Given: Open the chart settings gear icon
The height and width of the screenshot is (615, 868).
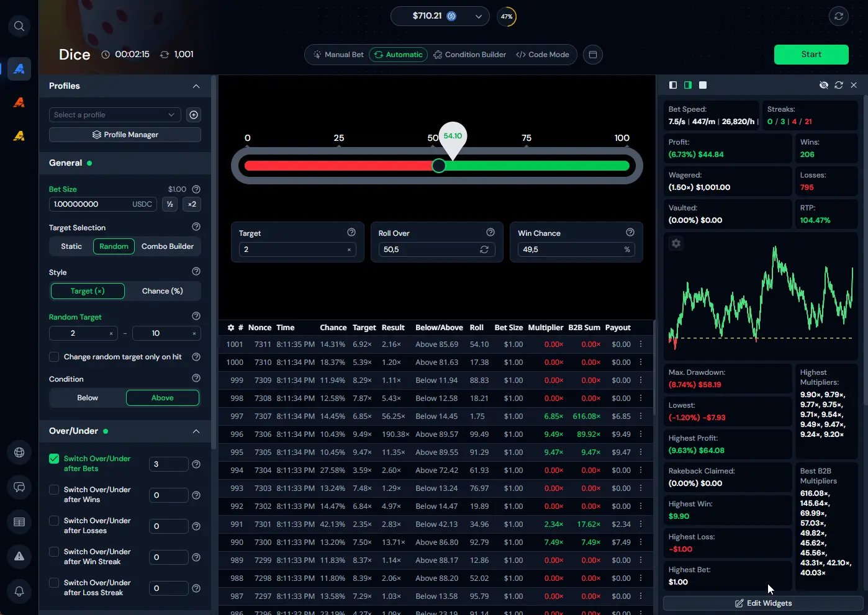Looking at the screenshot, I should (x=676, y=244).
